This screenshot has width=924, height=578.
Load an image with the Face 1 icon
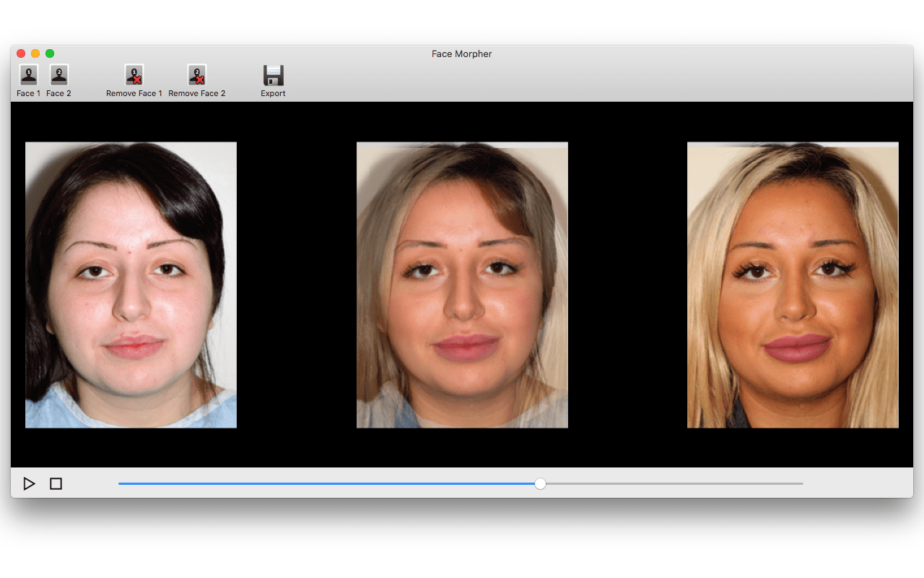coord(29,75)
